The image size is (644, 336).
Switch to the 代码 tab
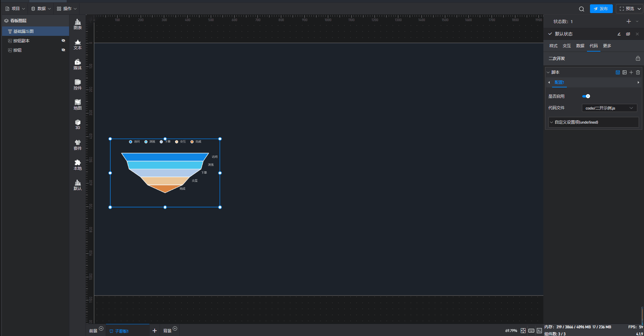pos(594,46)
